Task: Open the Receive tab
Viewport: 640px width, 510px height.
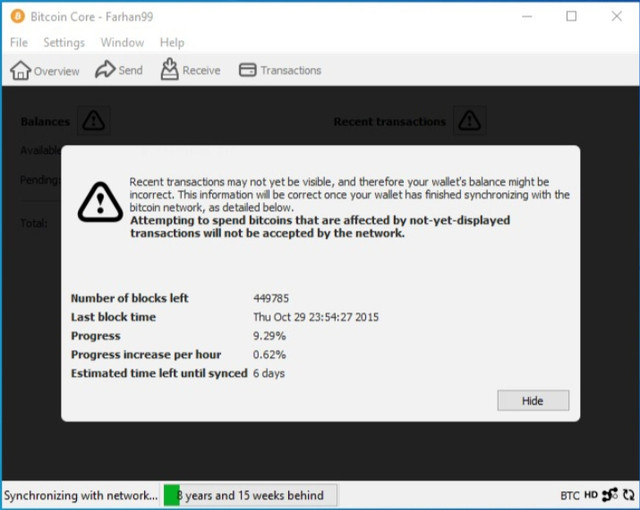Action: click(x=191, y=69)
